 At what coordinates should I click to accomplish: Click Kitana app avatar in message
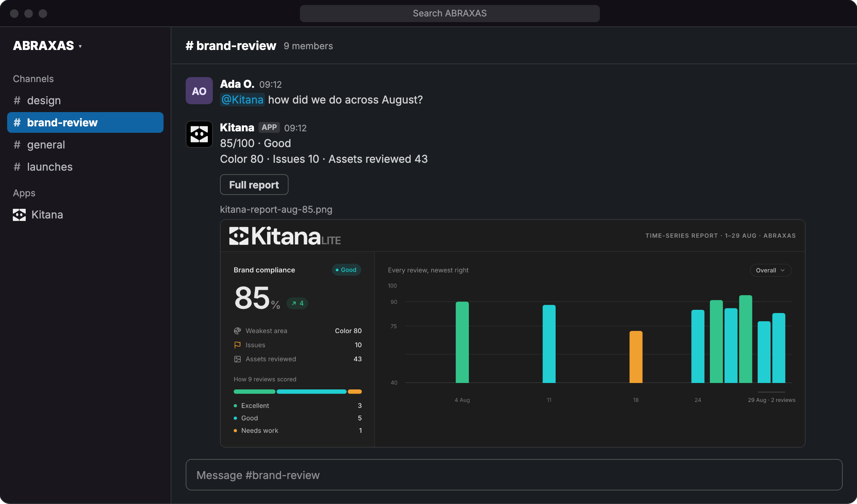199,134
